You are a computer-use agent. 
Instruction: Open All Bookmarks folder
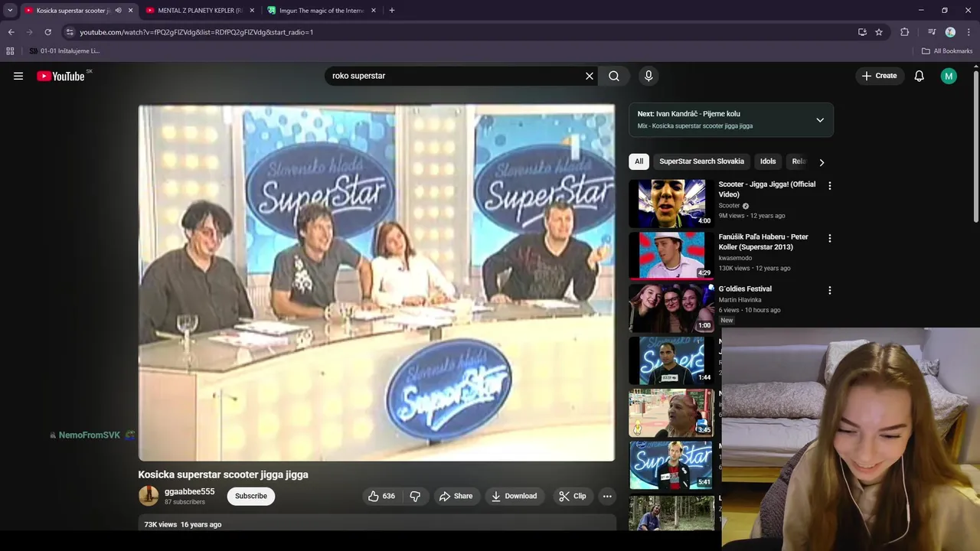(x=947, y=51)
